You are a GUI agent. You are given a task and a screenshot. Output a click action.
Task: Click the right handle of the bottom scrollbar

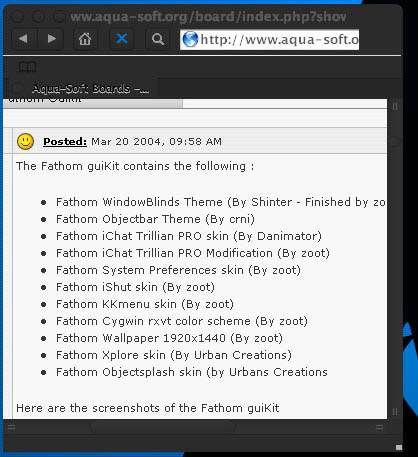click(379, 427)
